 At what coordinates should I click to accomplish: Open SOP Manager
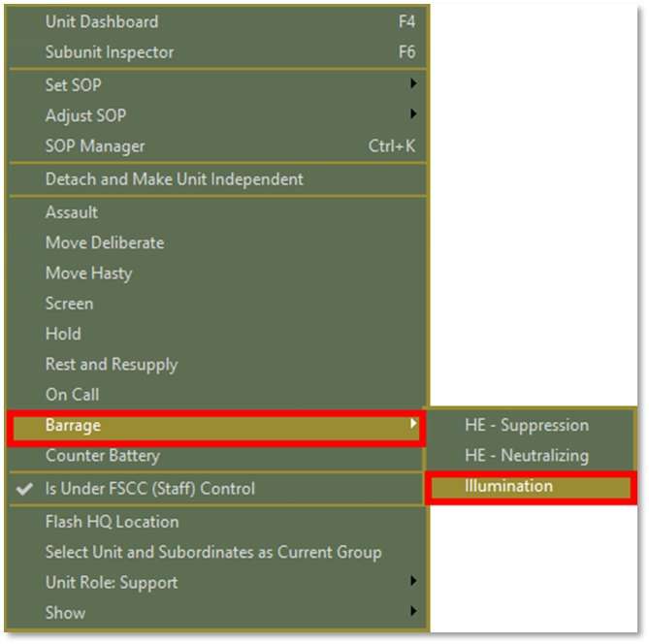[x=95, y=146]
